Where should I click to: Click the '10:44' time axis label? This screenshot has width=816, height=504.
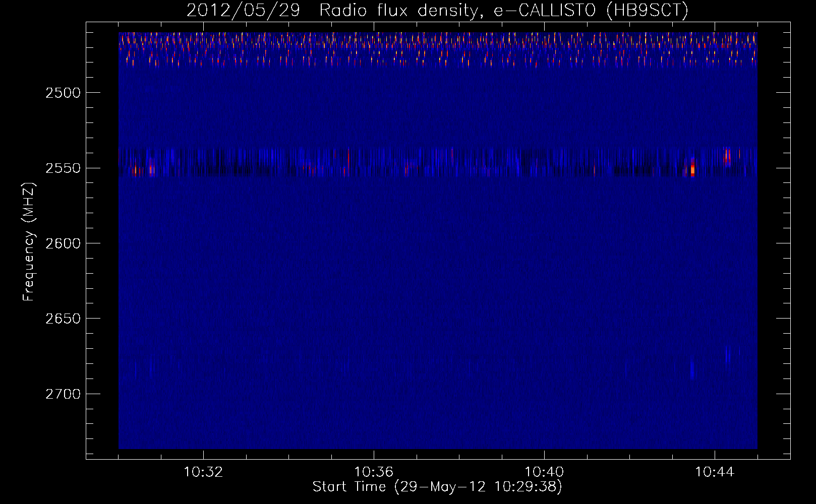(715, 472)
